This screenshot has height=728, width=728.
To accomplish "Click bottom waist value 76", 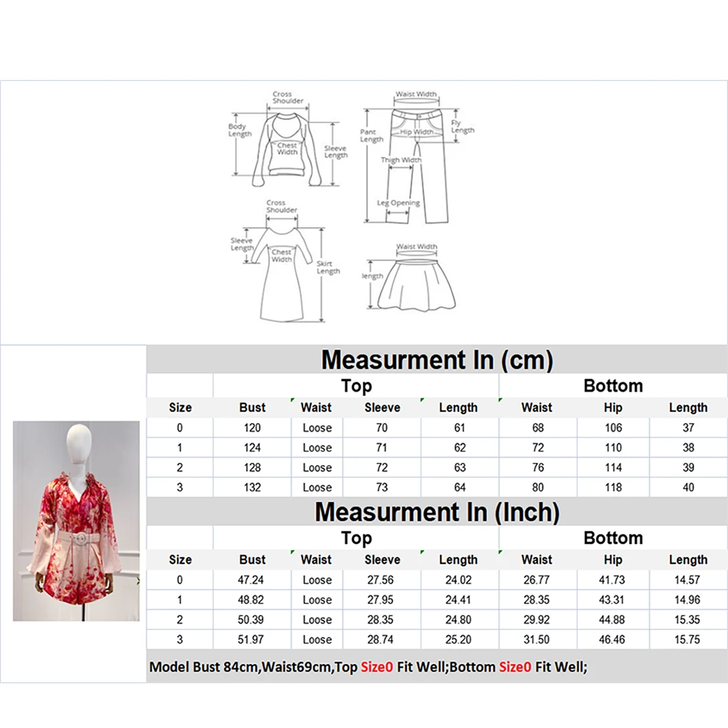I will click(538, 468).
